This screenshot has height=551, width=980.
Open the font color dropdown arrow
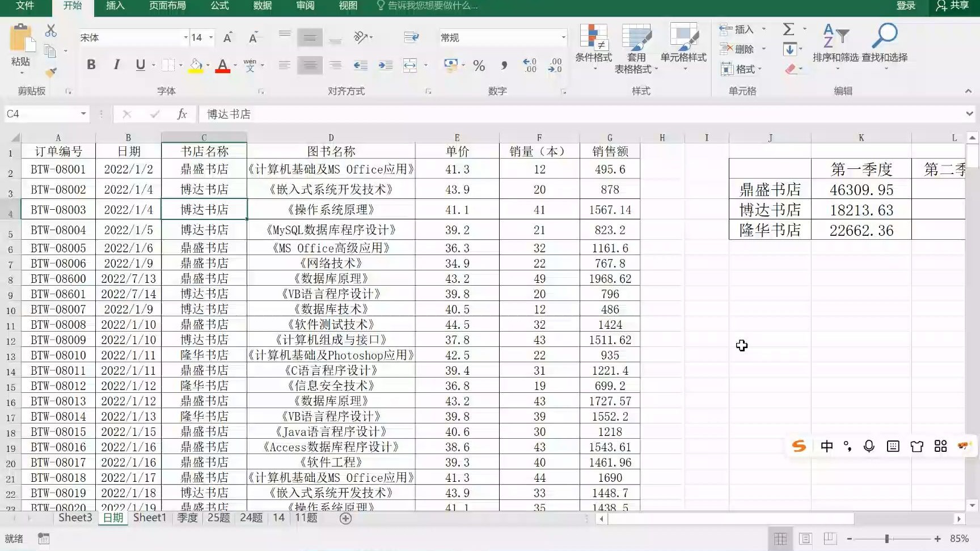point(235,65)
